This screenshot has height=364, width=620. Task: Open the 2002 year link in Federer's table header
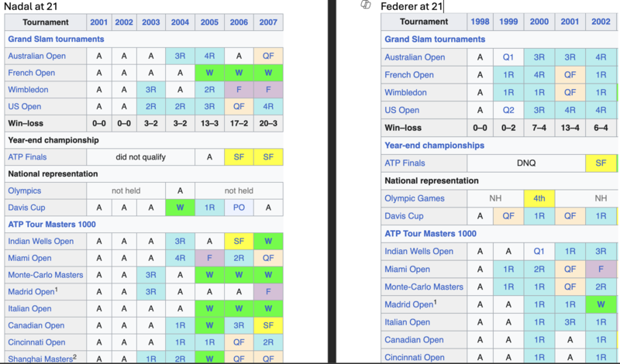601,22
